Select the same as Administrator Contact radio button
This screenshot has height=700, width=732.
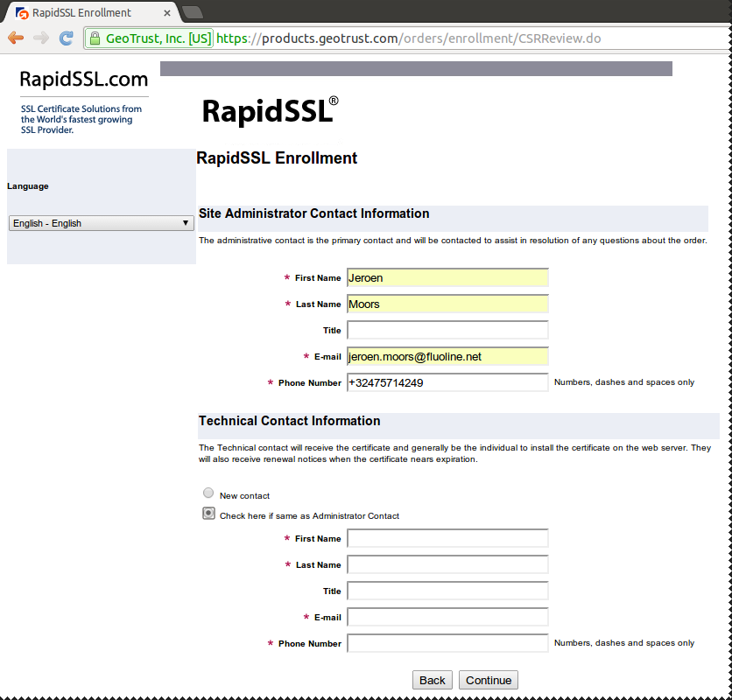click(208, 514)
